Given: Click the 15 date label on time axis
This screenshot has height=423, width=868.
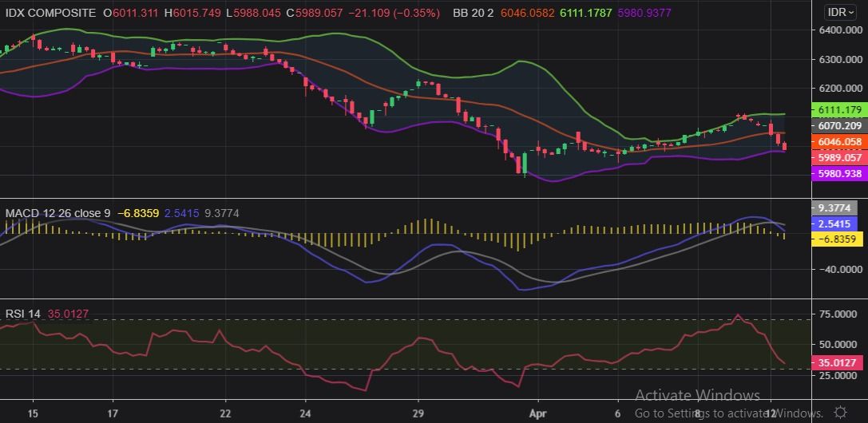Looking at the screenshot, I should click(33, 413).
